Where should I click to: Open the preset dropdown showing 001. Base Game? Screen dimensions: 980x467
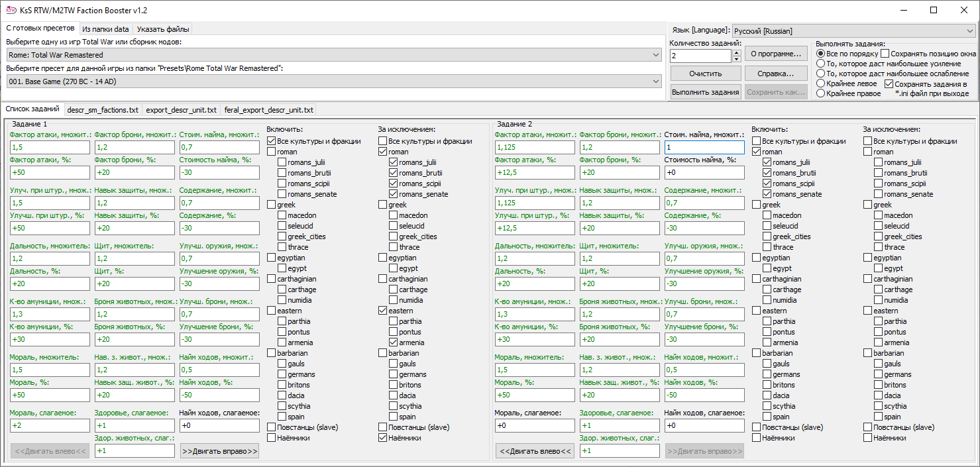click(334, 81)
